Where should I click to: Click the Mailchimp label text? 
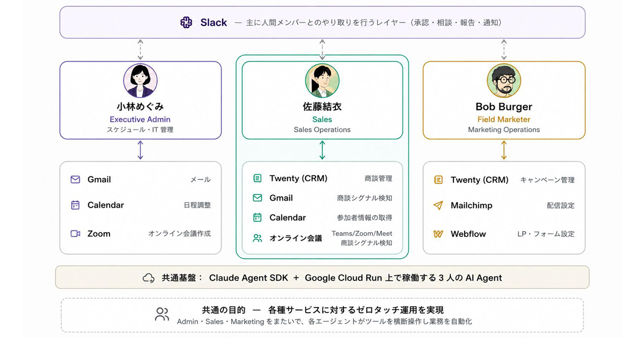[472, 205]
